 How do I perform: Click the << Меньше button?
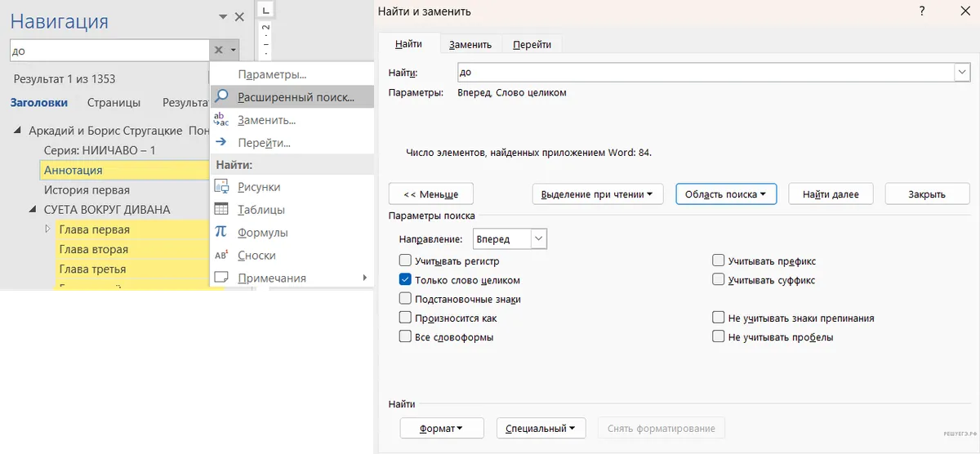pyautogui.click(x=431, y=194)
